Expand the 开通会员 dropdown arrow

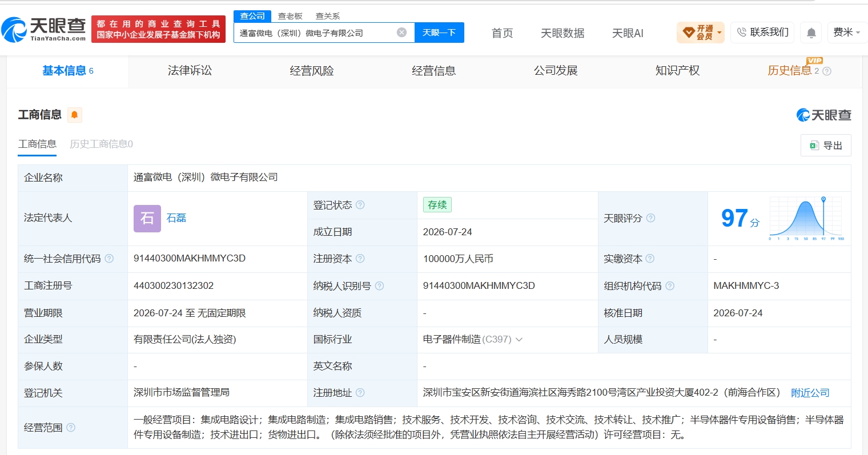pyautogui.click(x=720, y=33)
